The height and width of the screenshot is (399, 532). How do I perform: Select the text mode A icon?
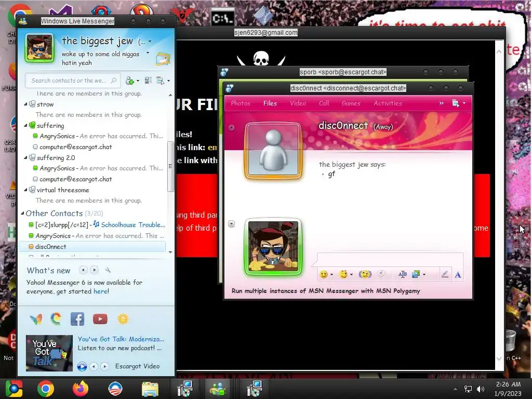[458, 274]
